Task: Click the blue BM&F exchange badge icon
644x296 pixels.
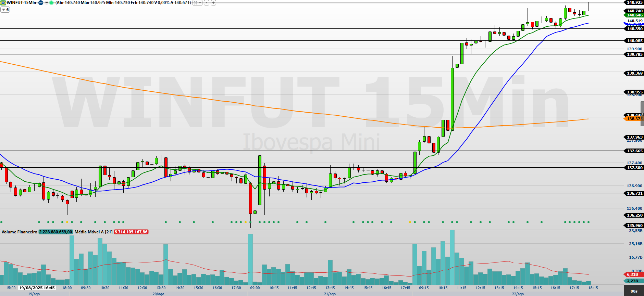Action: pyautogui.click(x=41, y=3)
